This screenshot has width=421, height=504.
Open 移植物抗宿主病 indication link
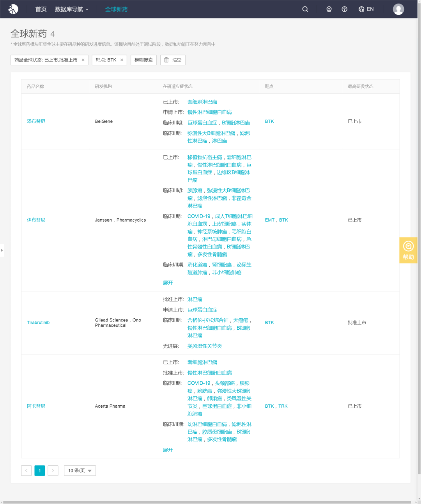[x=205, y=157]
